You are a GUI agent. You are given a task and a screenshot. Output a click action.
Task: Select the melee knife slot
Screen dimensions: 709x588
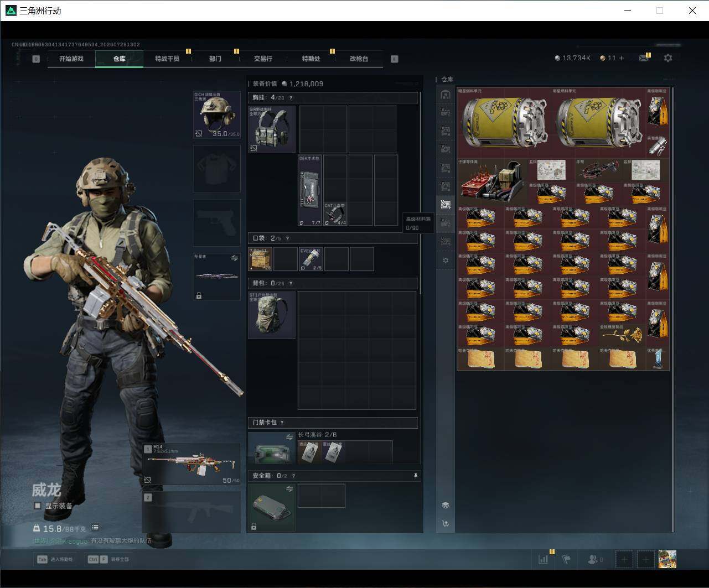click(216, 277)
